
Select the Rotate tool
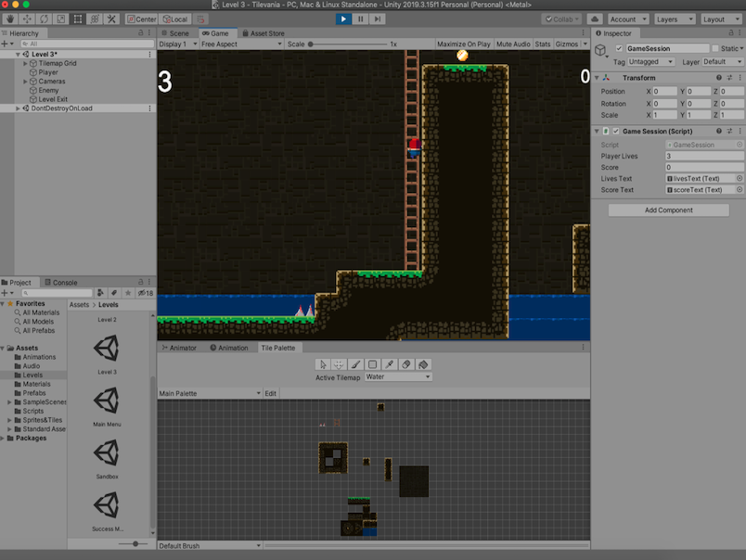click(44, 19)
